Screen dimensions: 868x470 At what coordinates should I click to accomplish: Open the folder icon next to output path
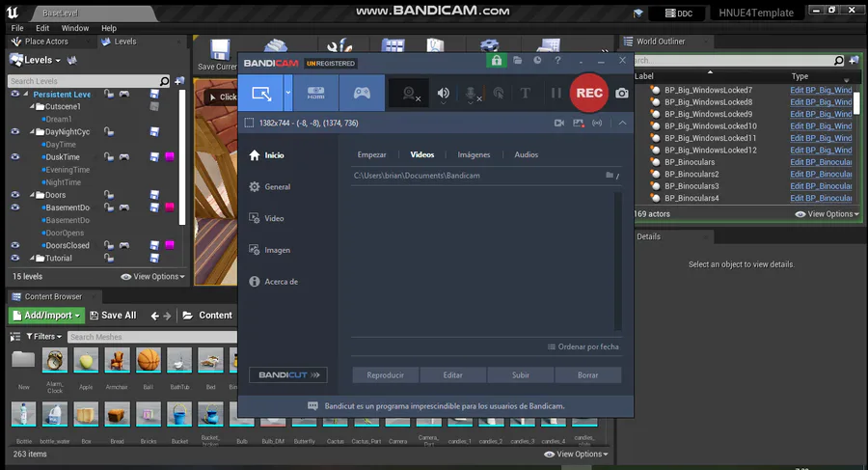(x=610, y=175)
